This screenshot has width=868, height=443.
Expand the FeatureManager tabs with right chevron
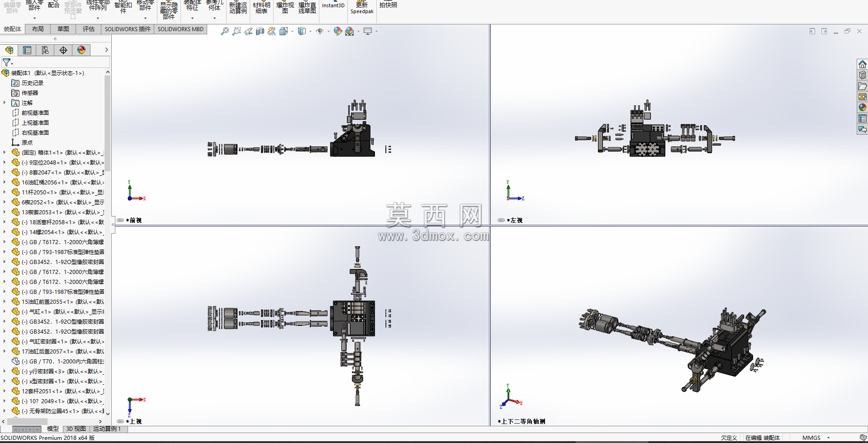coord(106,50)
